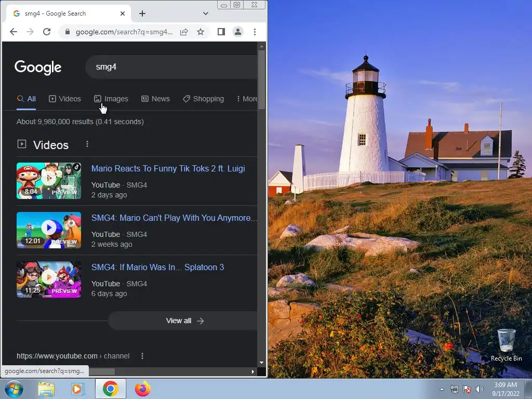532x399 pixels.
Task: View site info via the padlock icon
Action: pyautogui.click(x=68, y=32)
